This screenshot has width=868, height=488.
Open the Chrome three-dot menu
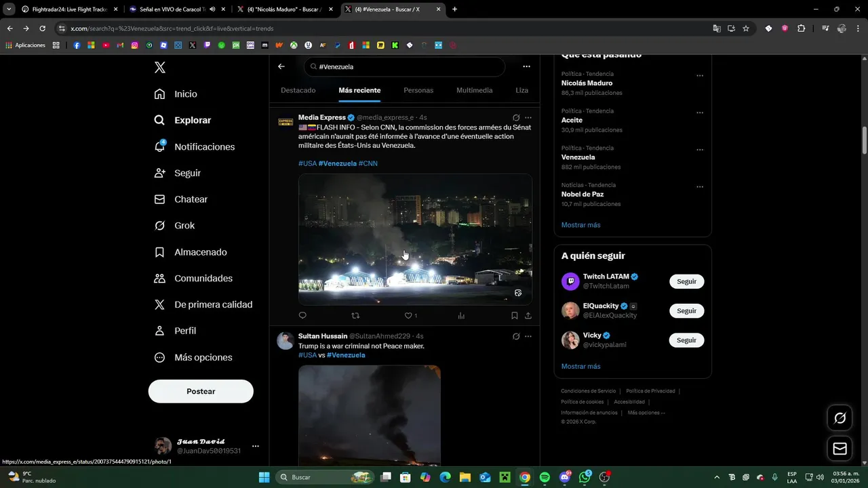tap(859, 28)
